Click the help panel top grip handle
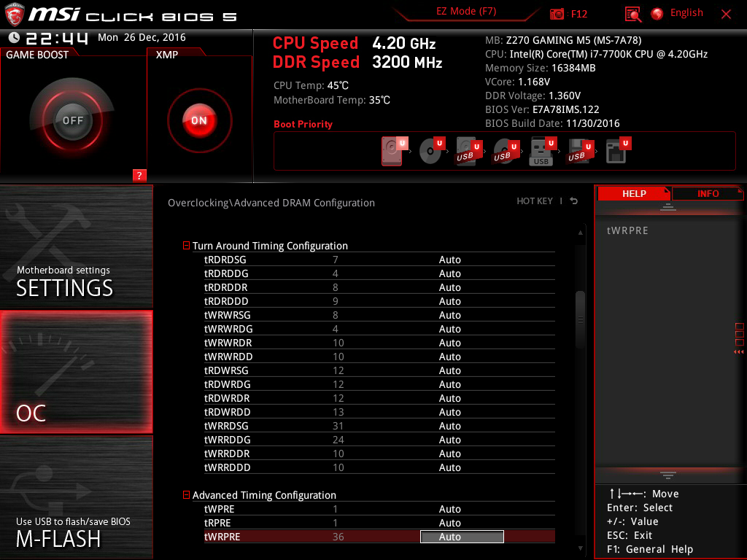The width and height of the screenshot is (747, 560). 668,206
